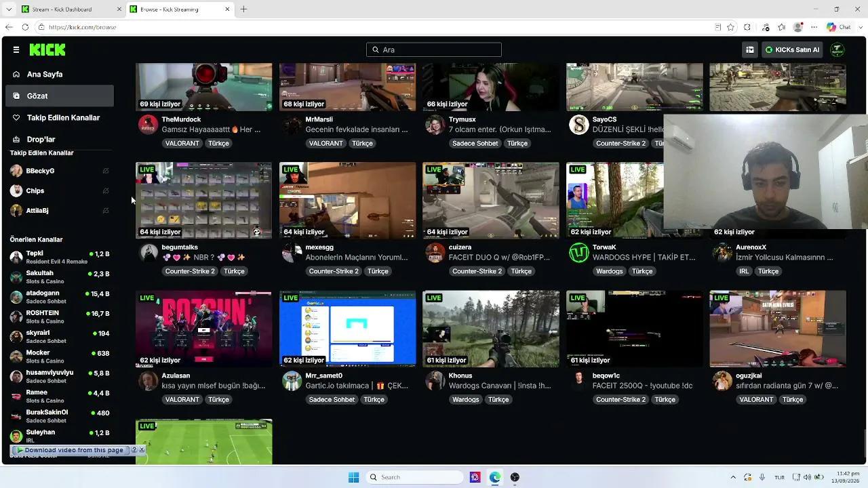Open the taskbar clock showing 11:42 pm

(x=845, y=477)
